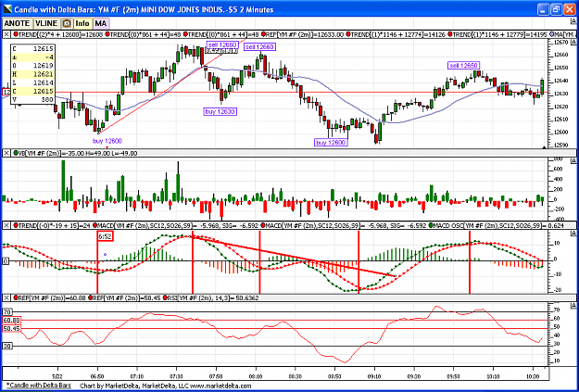Click the 12600 price axis label
This screenshot has width=579, height=392.
click(x=560, y=133)
